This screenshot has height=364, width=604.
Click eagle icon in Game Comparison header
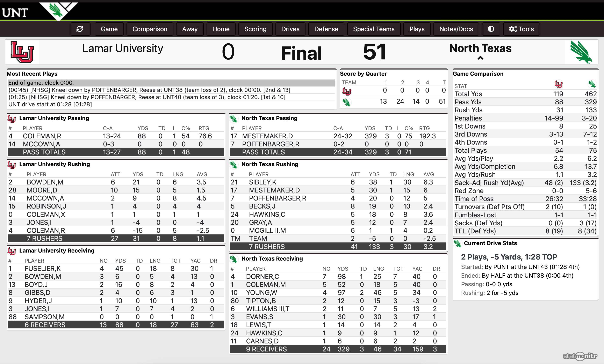592,84
